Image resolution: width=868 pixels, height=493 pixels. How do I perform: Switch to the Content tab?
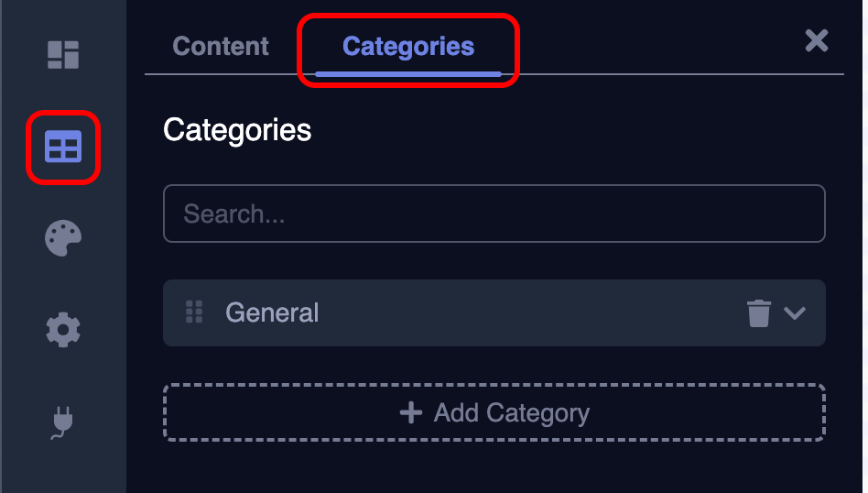221,47
